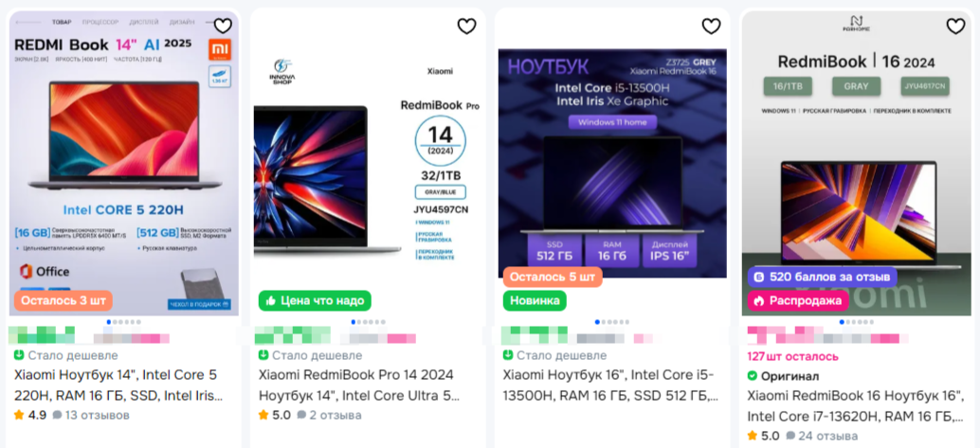Click the green 'Оригинал' verified checkmark icon
Screen dimensions: 980x448
pos(753,376)
